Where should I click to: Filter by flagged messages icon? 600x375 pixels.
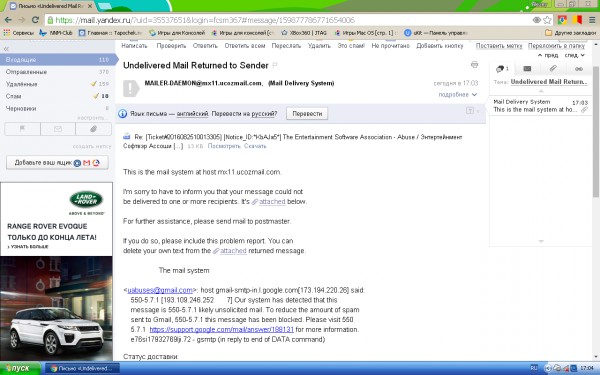pos(23,129)
